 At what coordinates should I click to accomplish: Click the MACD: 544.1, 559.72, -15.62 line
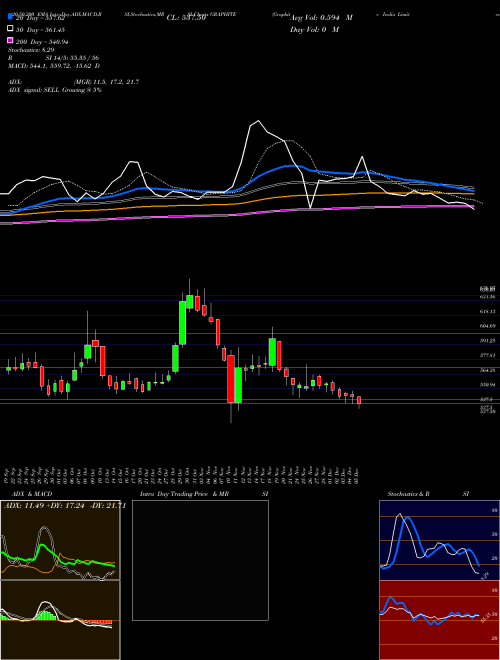[54, 66]
